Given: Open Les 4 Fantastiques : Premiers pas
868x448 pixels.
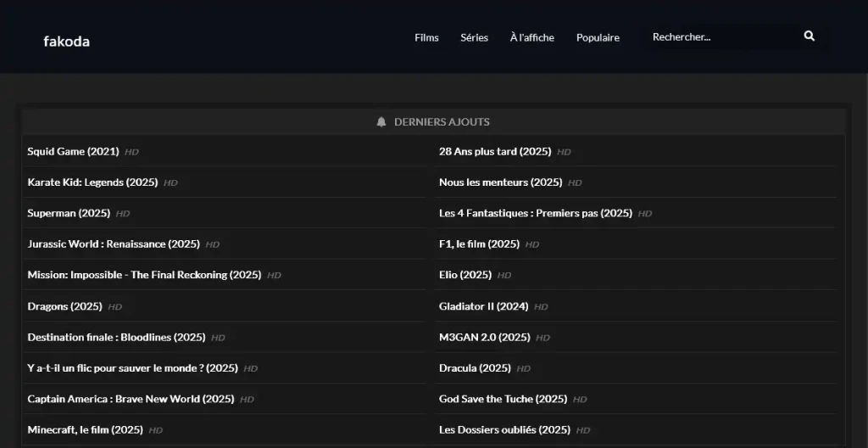Looking at the screenshot, I should pos(536,214).
